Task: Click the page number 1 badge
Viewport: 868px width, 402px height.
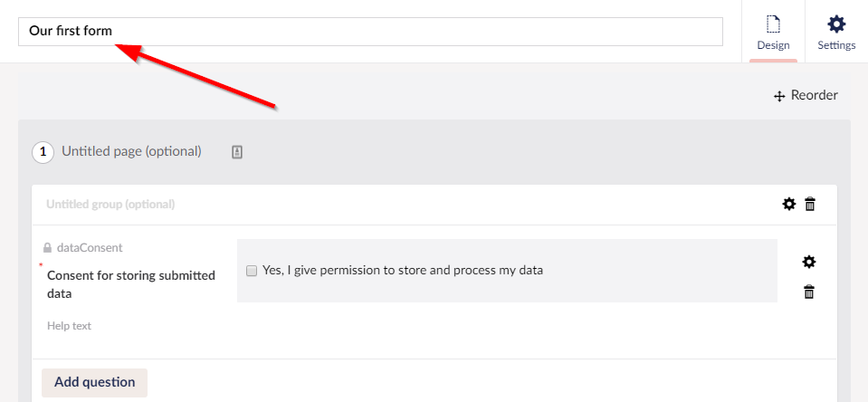Action: [43, 152]
